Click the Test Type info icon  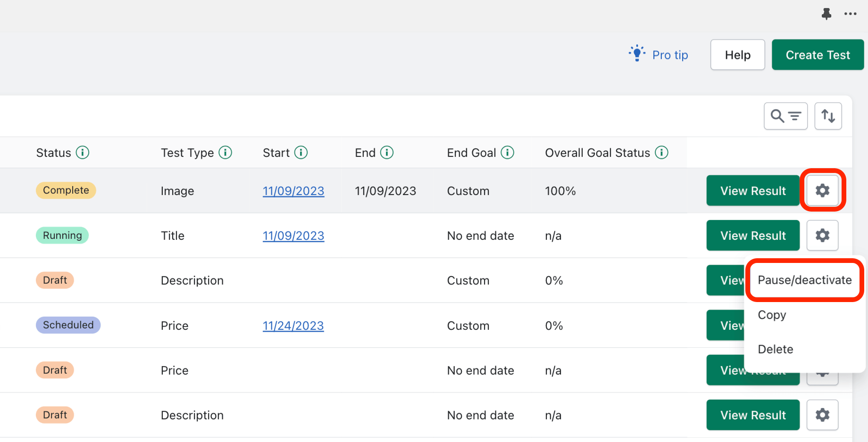click(x=225, y=153)
